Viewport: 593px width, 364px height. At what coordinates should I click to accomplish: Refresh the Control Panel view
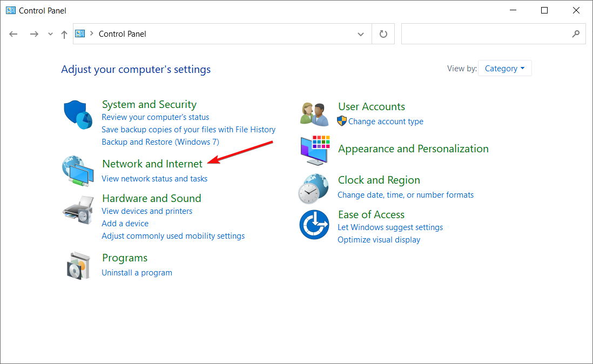[383, 34]
